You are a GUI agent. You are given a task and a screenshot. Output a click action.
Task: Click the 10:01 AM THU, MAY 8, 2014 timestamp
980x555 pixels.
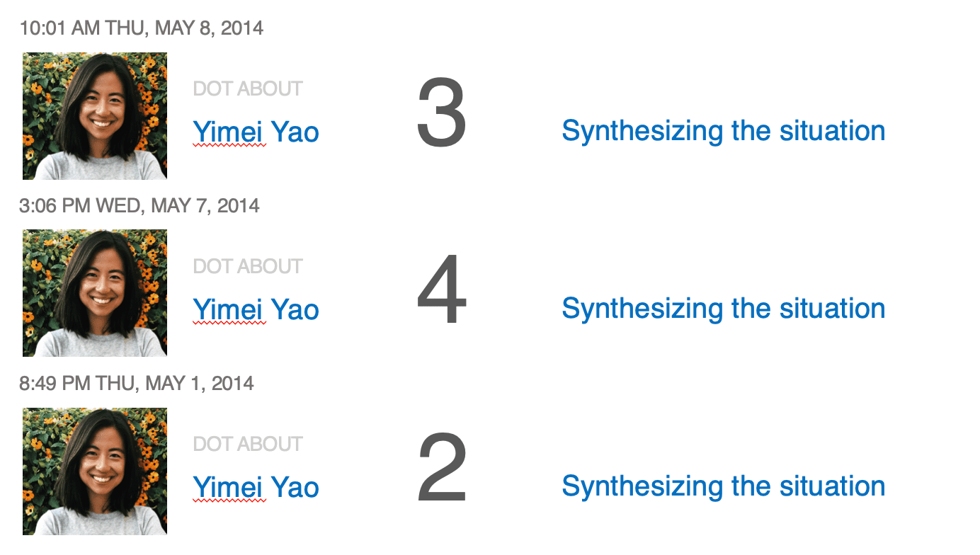[x=142, y=28]
